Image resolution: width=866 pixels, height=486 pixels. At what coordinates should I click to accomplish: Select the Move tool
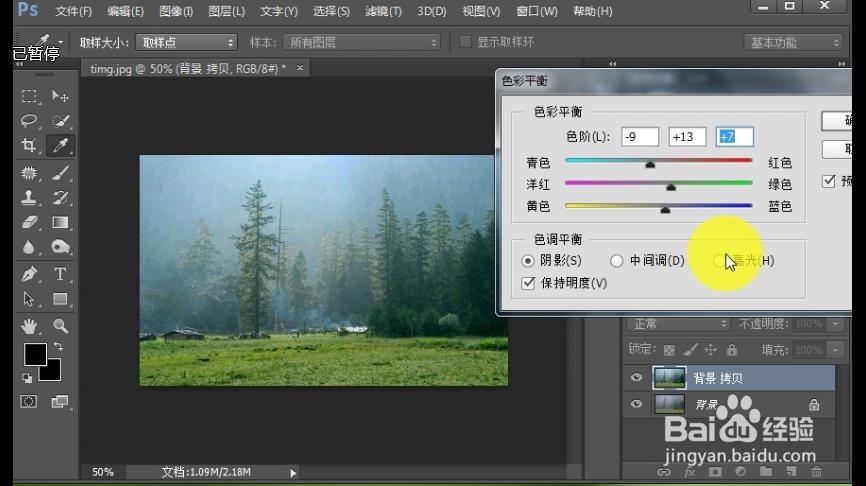pyautogui.click(x=60, y=96)
